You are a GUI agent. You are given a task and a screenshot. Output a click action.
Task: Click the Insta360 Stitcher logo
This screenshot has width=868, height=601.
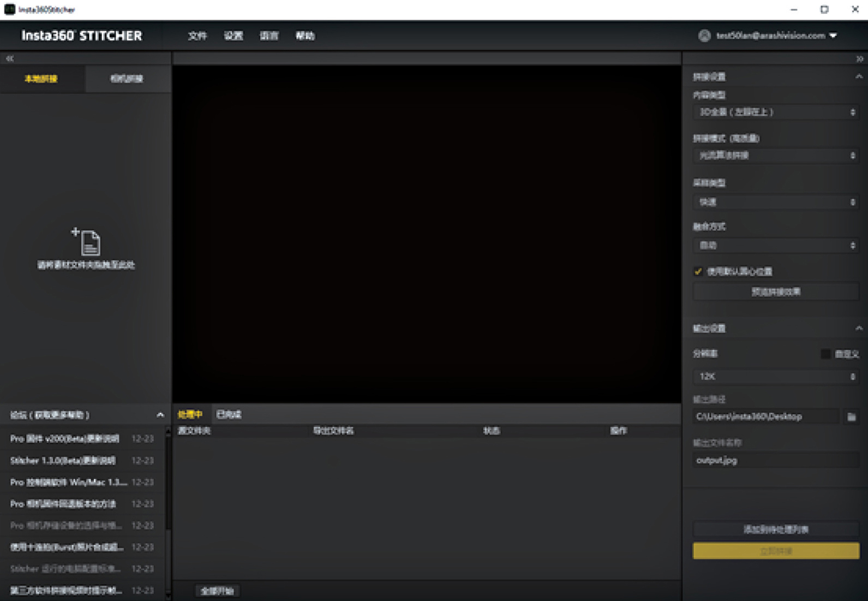click(x=82, y=35)
